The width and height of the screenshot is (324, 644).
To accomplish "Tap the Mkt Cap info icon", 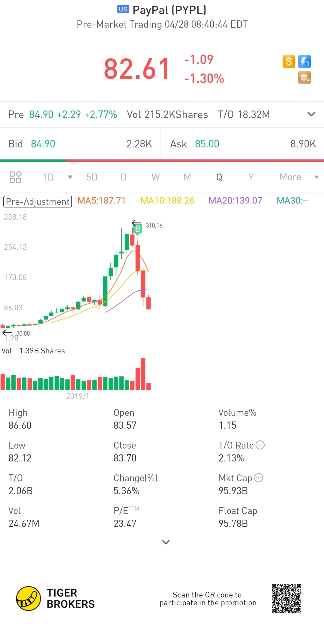I will tap(259, 478).
